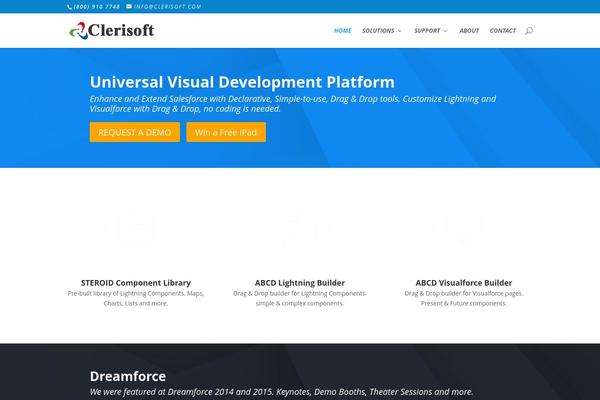
Task: Open the About page
Action: (x=469, y=31)
